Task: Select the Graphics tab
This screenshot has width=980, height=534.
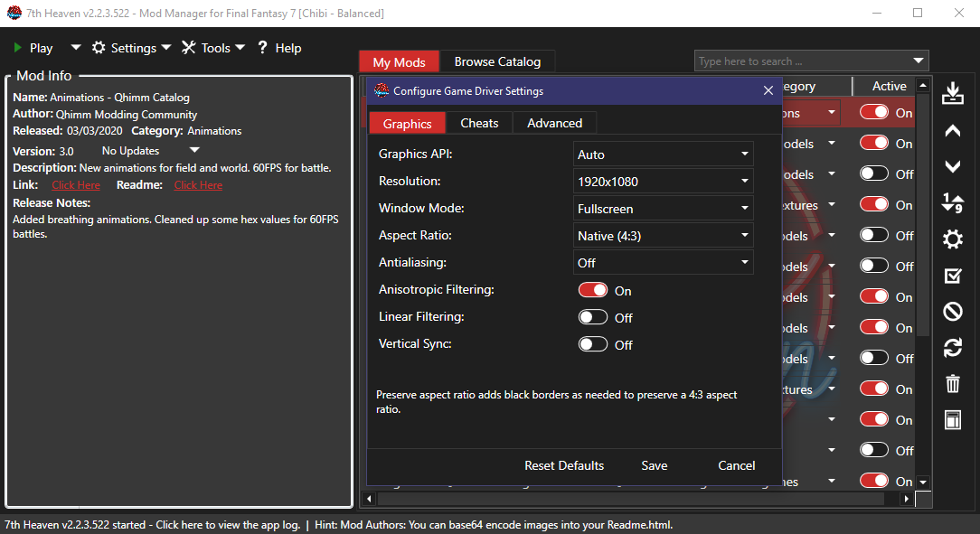Action: point(407,123)
